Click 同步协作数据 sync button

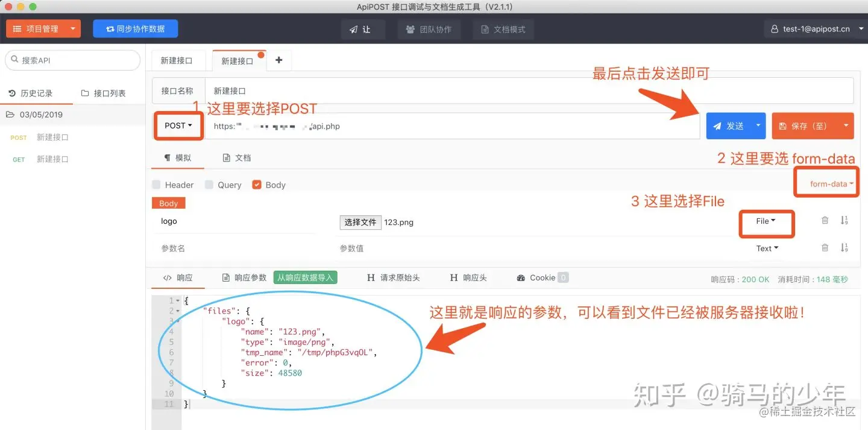click(x=136, y=29)
